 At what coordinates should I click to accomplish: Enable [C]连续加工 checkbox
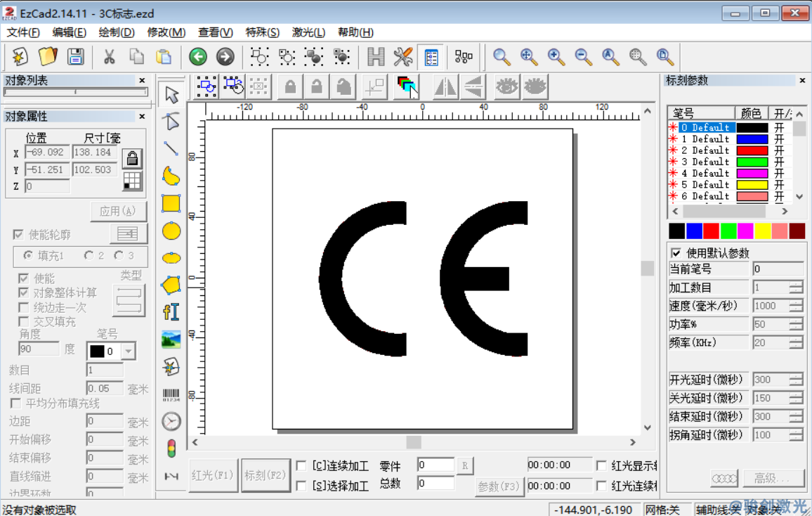[x=301, y=466]
